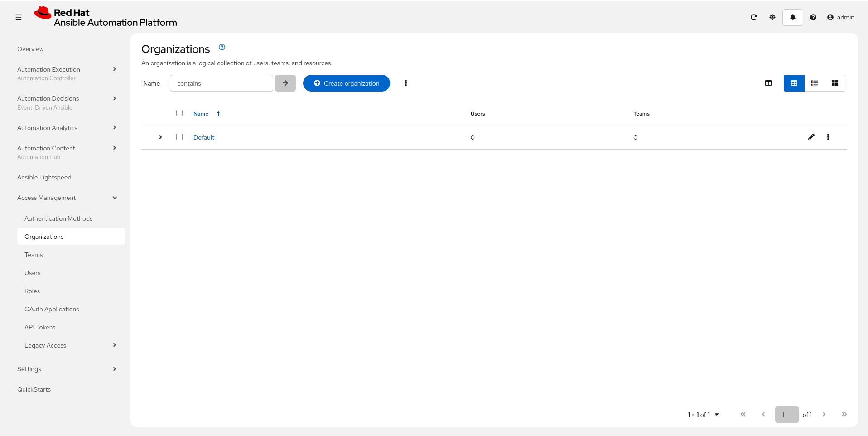This screenshot has height=436, width=868.
Task: Toggle the hamburger navigation menu
Action: 19,17
